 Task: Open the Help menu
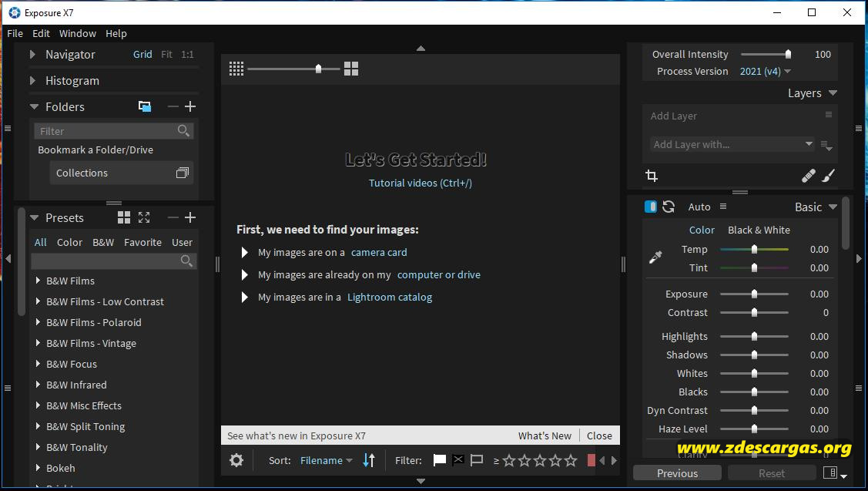pos(116,33)
